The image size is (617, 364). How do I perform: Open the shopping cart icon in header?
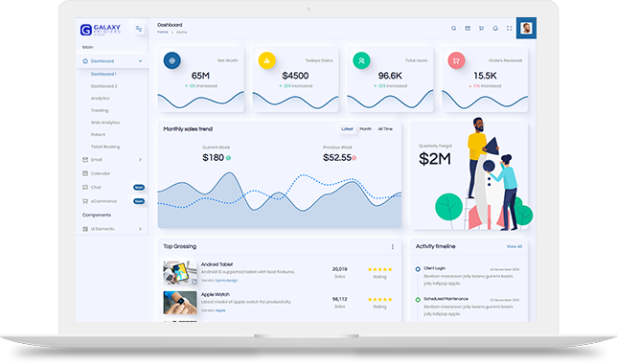tap(481, 29)
